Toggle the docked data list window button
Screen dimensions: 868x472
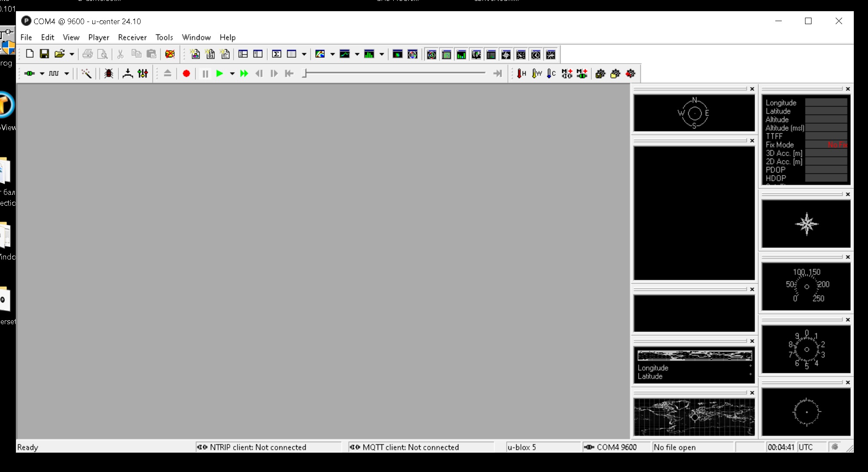(x=491, y=55)
